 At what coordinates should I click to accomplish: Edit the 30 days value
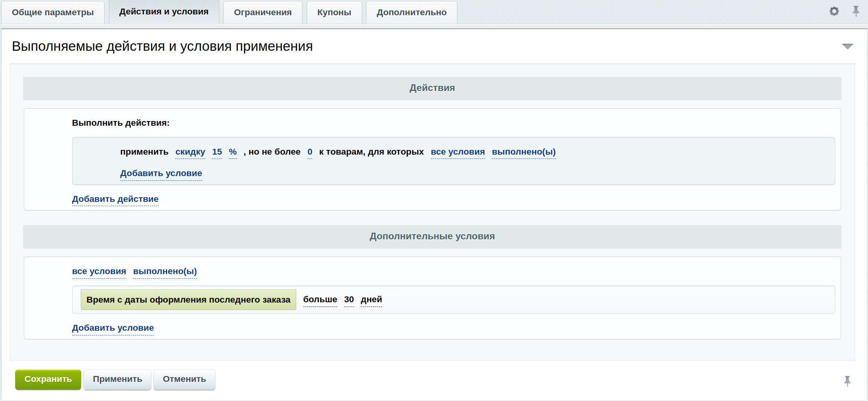(349, 299)
